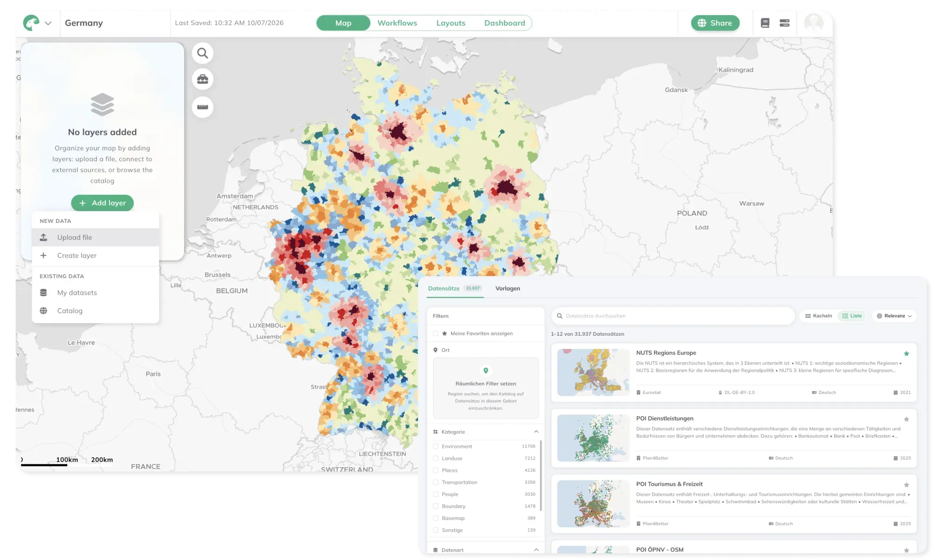Favorite the NUTS Regions Europe dataset star
This screenshot has width=933, height=560.
[x=906, y=353]
